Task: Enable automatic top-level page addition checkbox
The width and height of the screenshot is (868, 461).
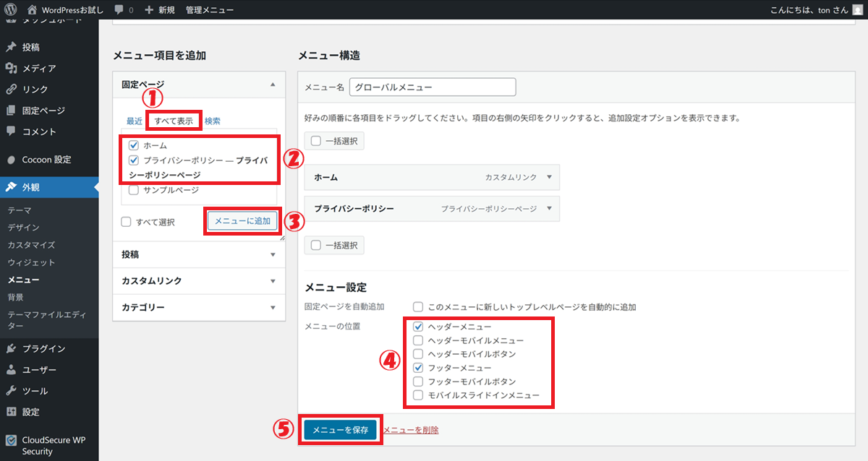Action: click(418, 307)
